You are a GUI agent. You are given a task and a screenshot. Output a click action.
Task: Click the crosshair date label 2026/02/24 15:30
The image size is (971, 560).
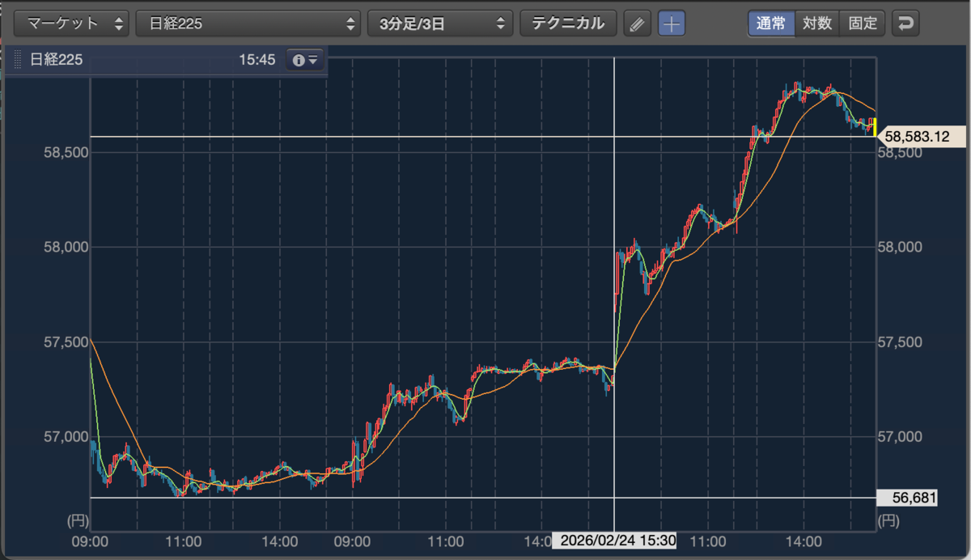click(614, 541)
